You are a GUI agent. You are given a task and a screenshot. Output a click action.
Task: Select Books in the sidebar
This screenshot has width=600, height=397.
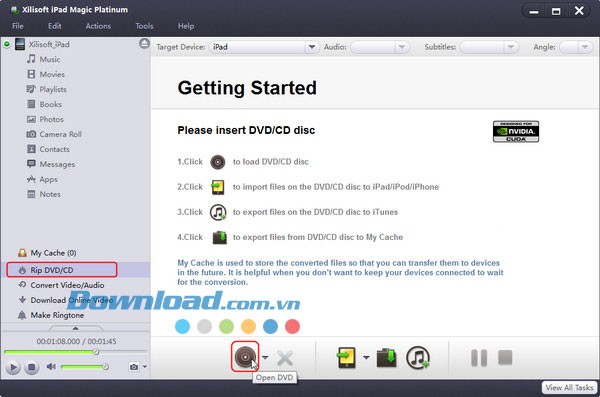coord(51,104)
